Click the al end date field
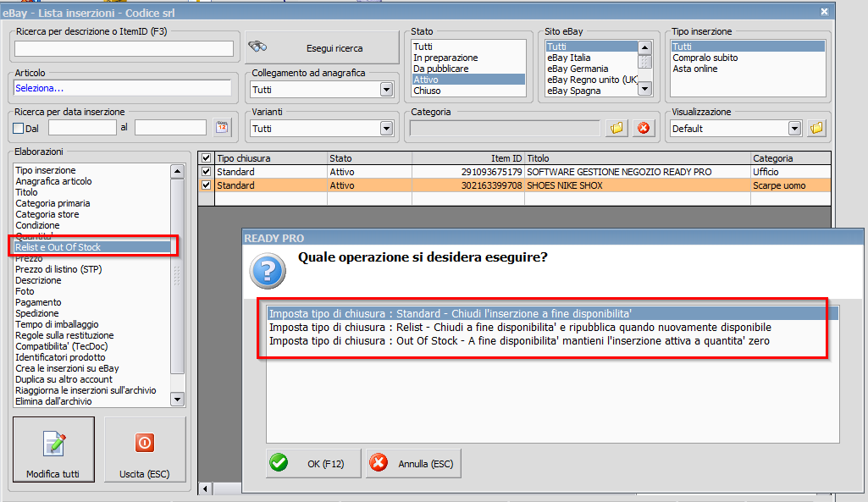 (170, 128)
